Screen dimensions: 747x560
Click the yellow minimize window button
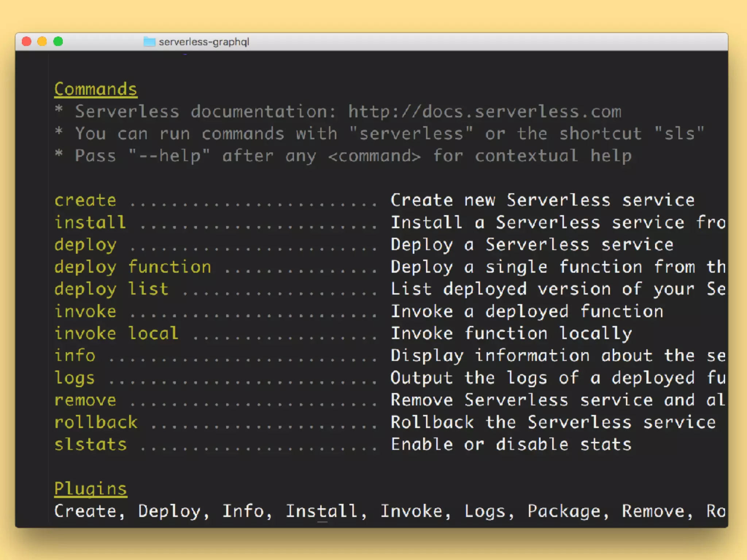[42, 42]
